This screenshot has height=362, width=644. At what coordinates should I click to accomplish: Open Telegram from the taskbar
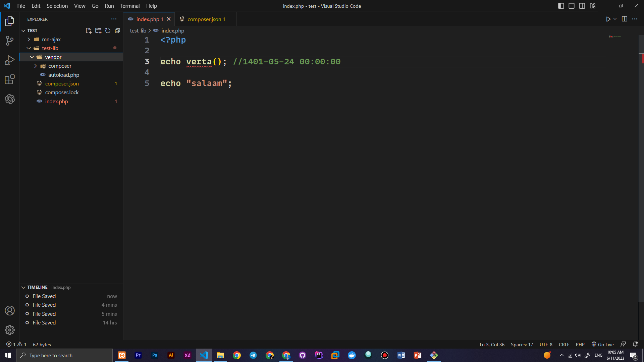pos(253,355)
